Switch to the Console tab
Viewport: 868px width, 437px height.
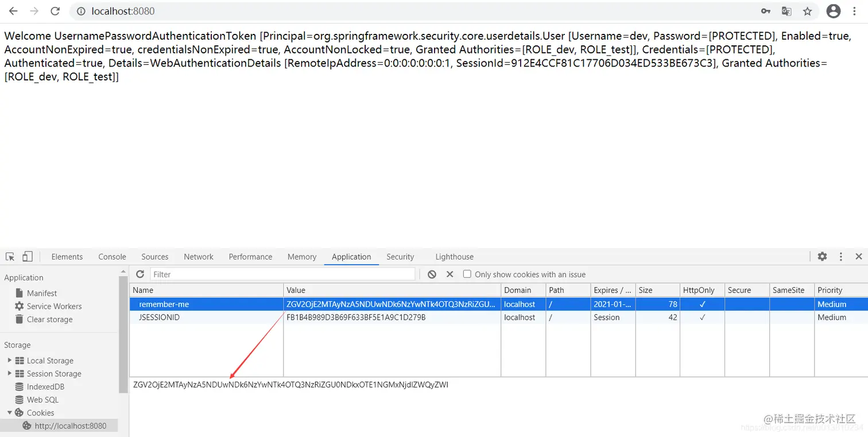[112, 257]
